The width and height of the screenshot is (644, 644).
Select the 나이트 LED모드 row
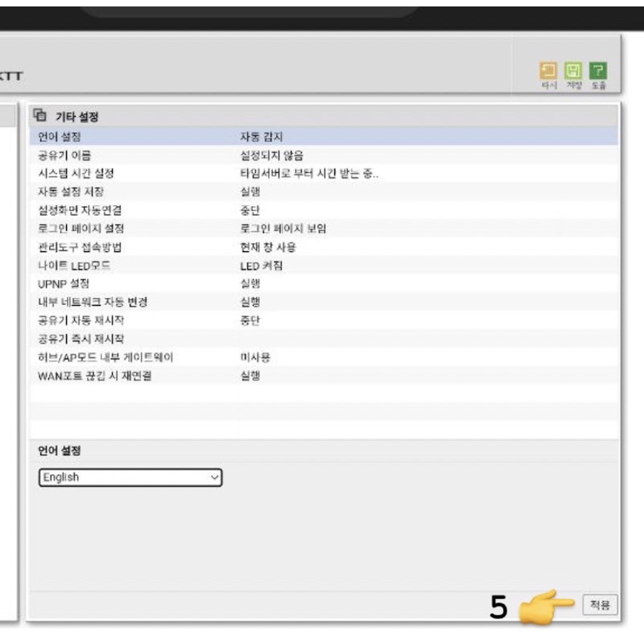(x=324, y=266)
